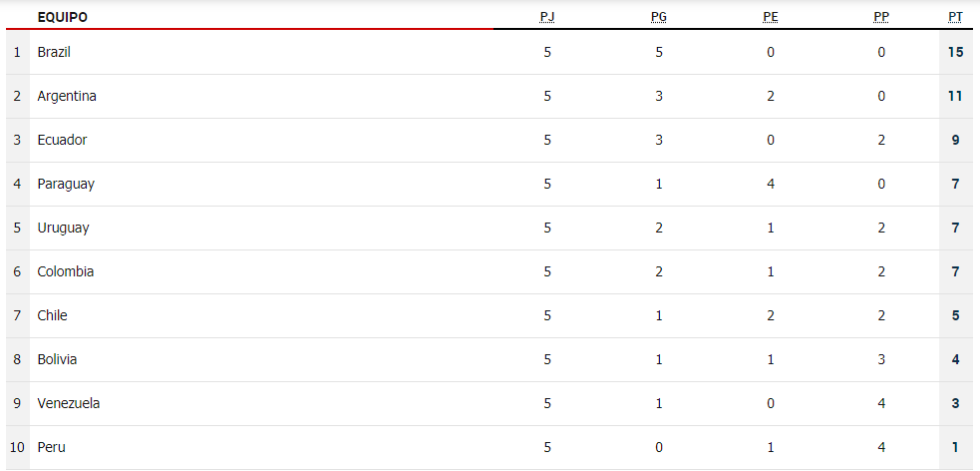Click the PG column header abbreviation
Viewport: 980px width, 471px height.
(659, 18)
